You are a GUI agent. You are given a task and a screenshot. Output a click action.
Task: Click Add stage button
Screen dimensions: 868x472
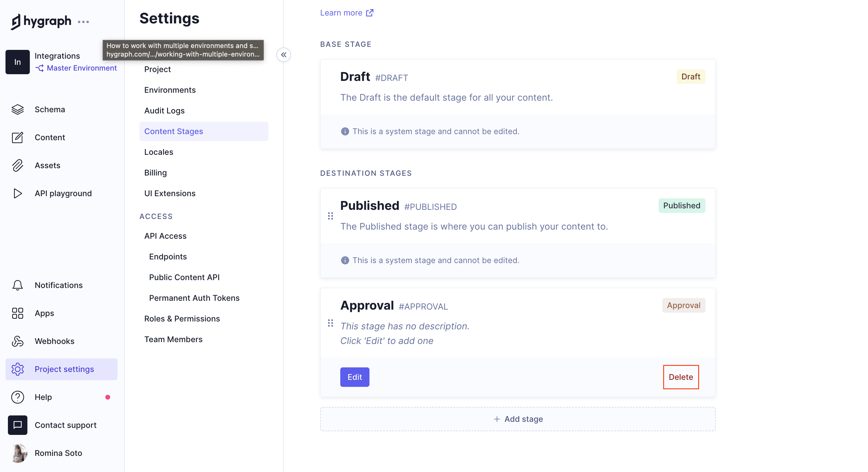tap(518, 419)
